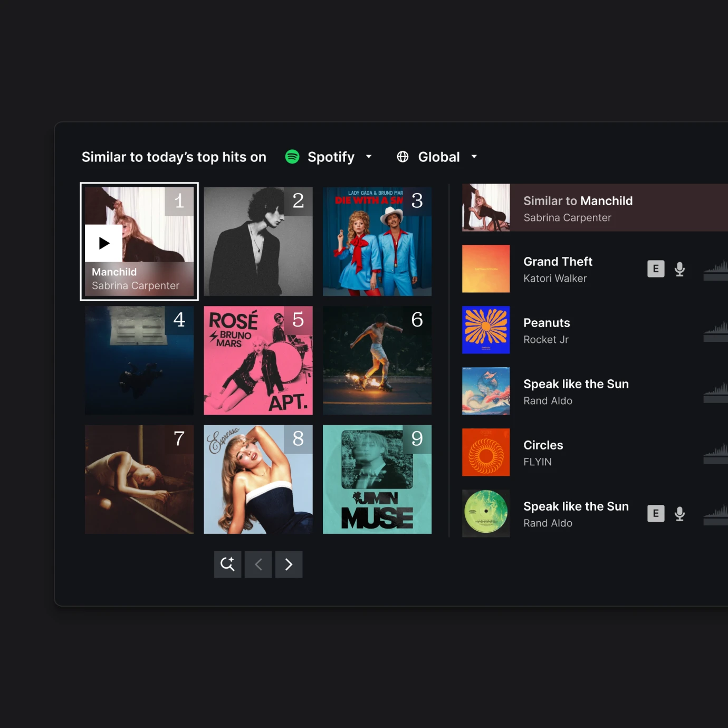Screen dimensions: 728x728
Task: Click the Manchild thumbnail in the list header
Action: [486, 208]
